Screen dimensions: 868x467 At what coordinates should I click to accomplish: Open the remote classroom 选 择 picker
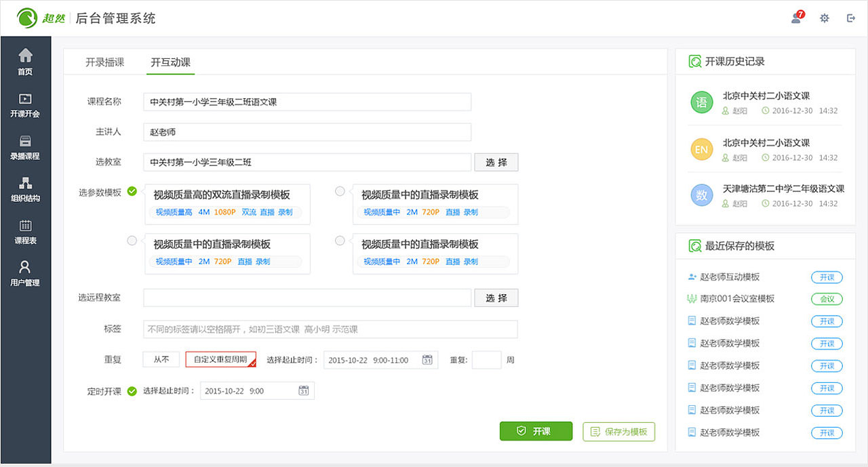[x=496, y=298]
